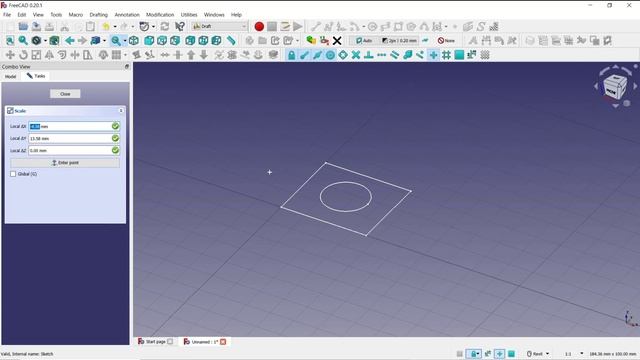
Task: Click the Fit Selection magnifier icon
Action: point(23,40)
